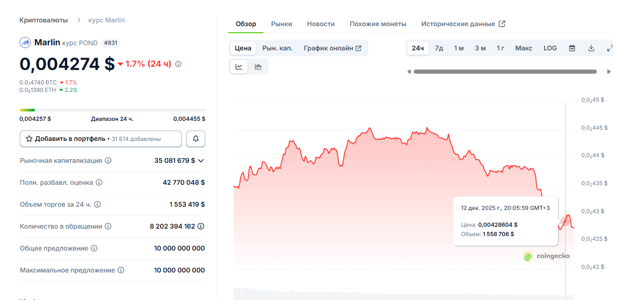Select the 24ч time range
Viewport: 644px width, 300px height.
418,48
